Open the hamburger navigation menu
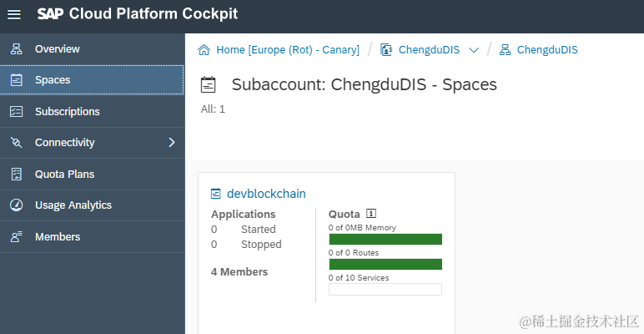This screenshot has height=334, width=644. (x=14, y=15)
